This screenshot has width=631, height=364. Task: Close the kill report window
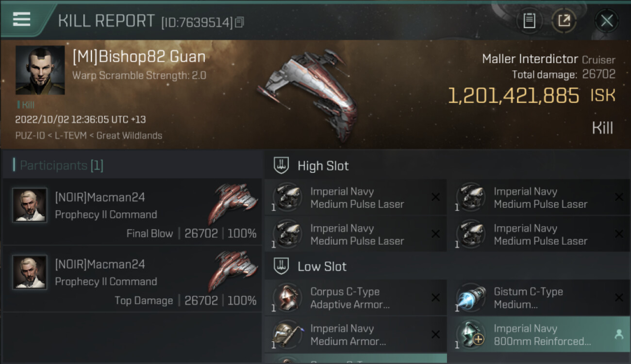(x=607, y=21)
